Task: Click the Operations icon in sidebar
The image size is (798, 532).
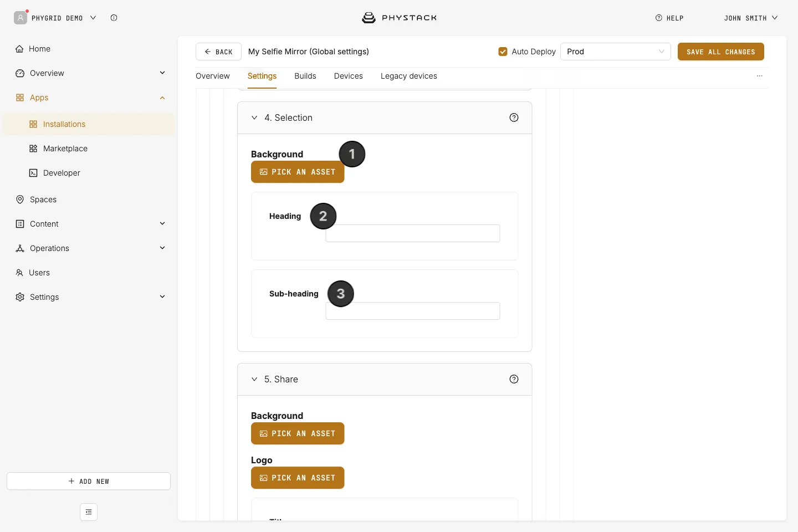Action: [x=20, y=248]
